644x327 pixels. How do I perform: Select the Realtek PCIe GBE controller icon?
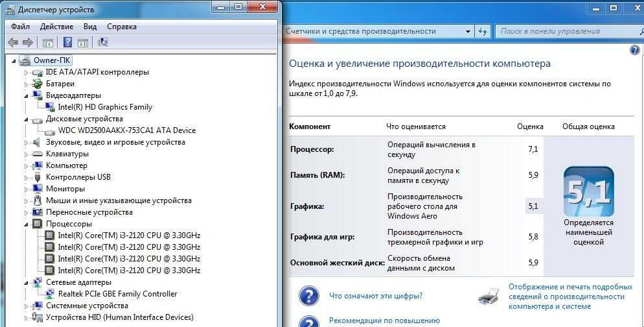[x=50, y=294]
